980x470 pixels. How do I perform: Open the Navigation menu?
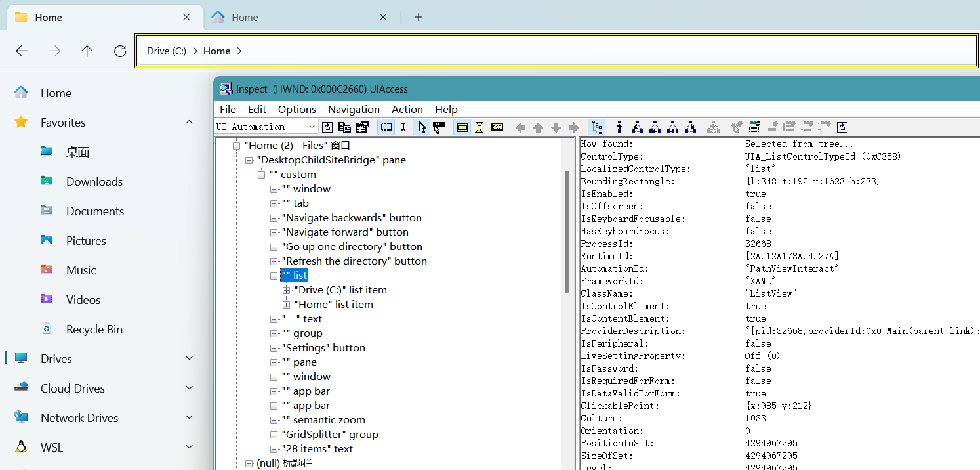tap(354, 109)
